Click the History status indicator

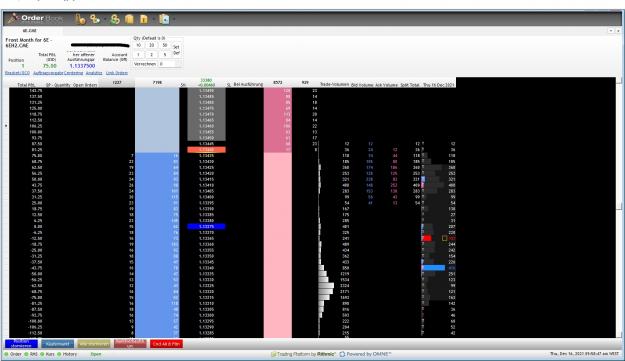[x=67, y=354]
